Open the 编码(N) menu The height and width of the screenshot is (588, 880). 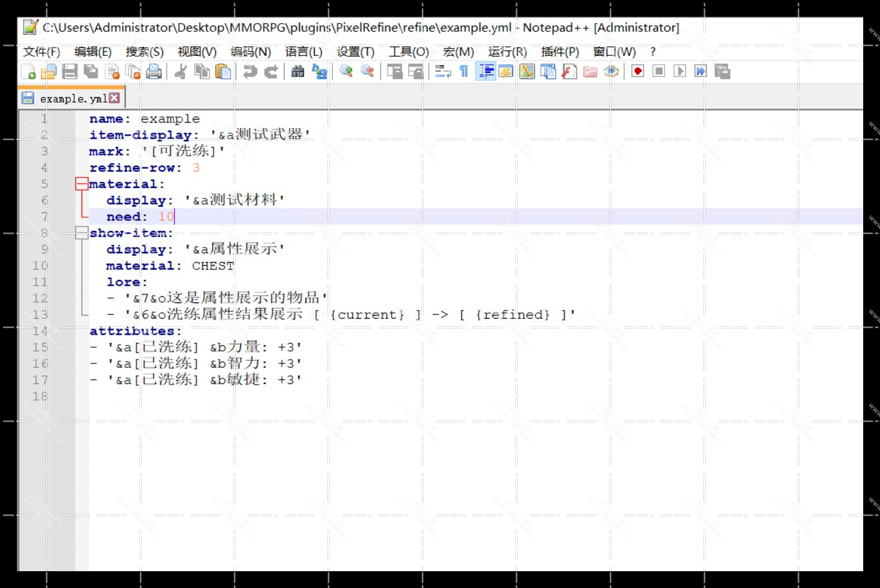tap(251, 52)
